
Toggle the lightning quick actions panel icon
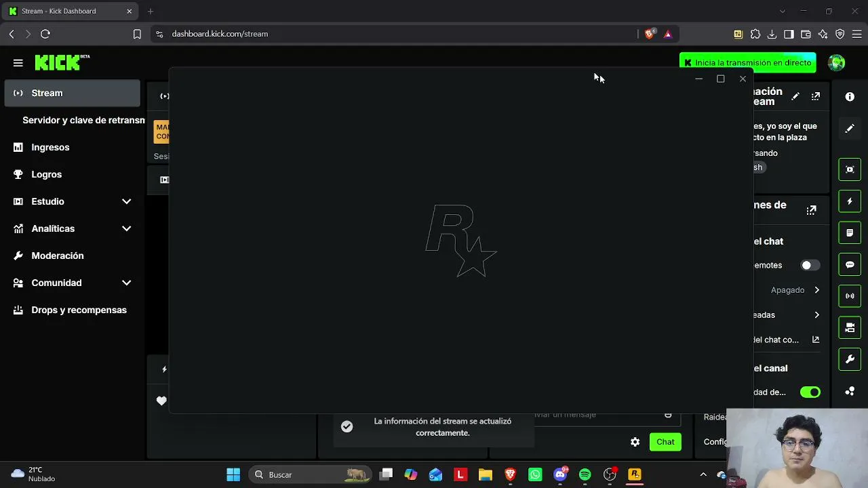click(x=850, y=201)
